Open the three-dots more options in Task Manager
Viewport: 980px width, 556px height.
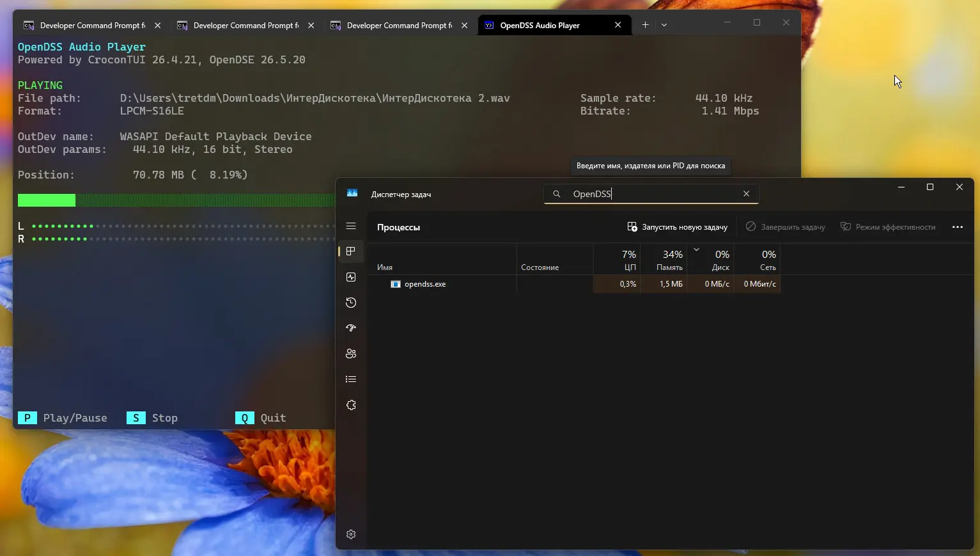click(x=958, y=227)
